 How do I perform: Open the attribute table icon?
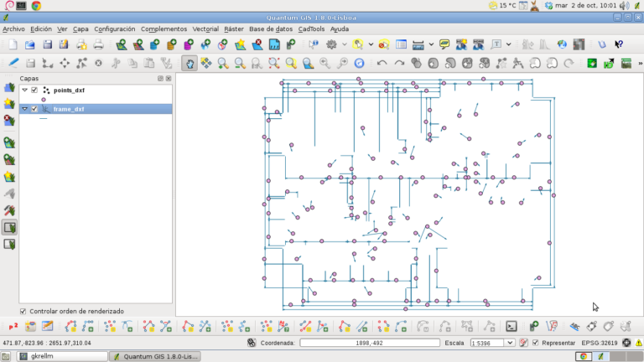click(402, 44)
